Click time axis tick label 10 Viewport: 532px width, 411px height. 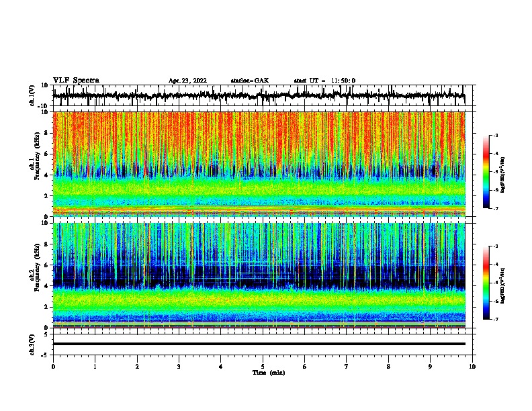coord(472,366)
